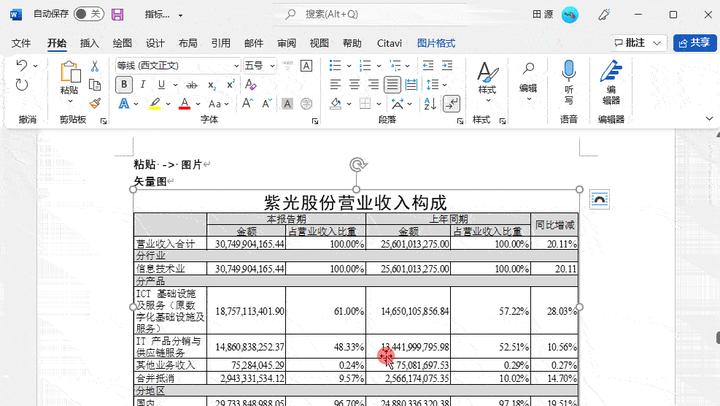Toggle the AutoSave switch
This screenshot has width=720, height=406.
[x=89, y=14]
